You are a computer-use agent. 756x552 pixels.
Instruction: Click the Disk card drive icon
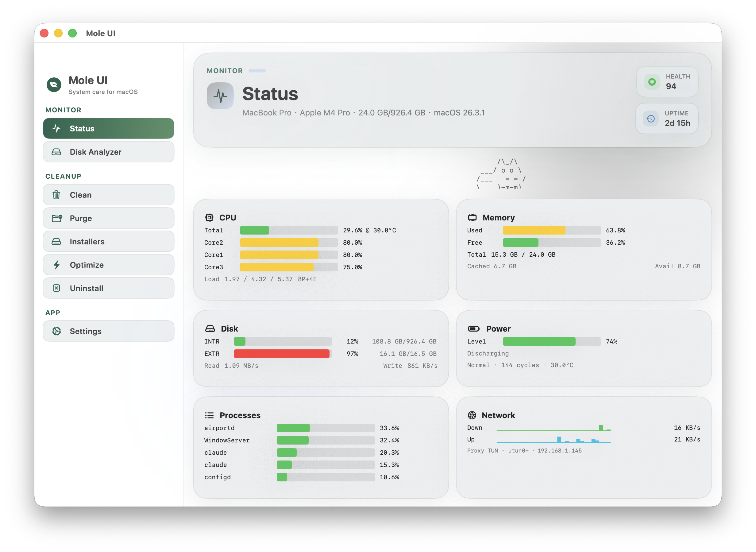210,329
